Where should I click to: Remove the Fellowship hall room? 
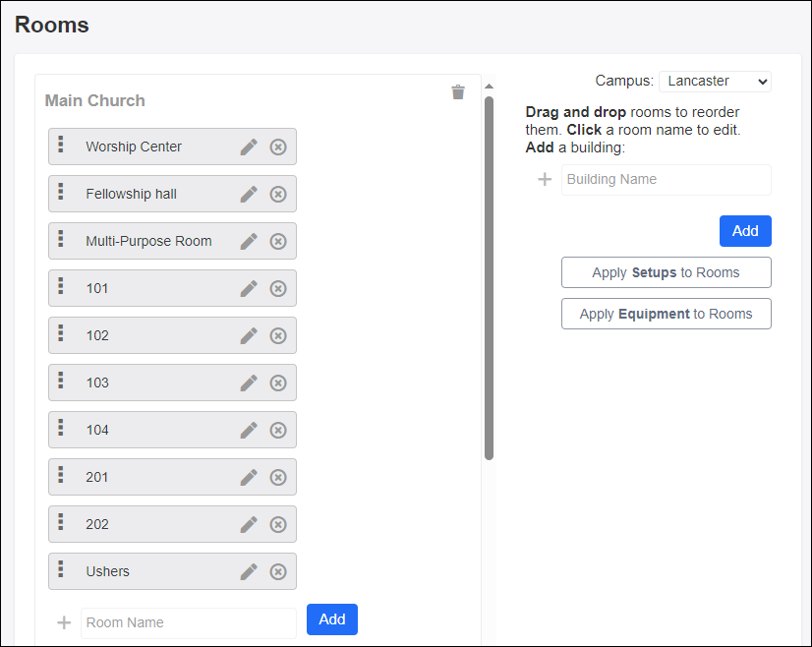click(278, 194)
